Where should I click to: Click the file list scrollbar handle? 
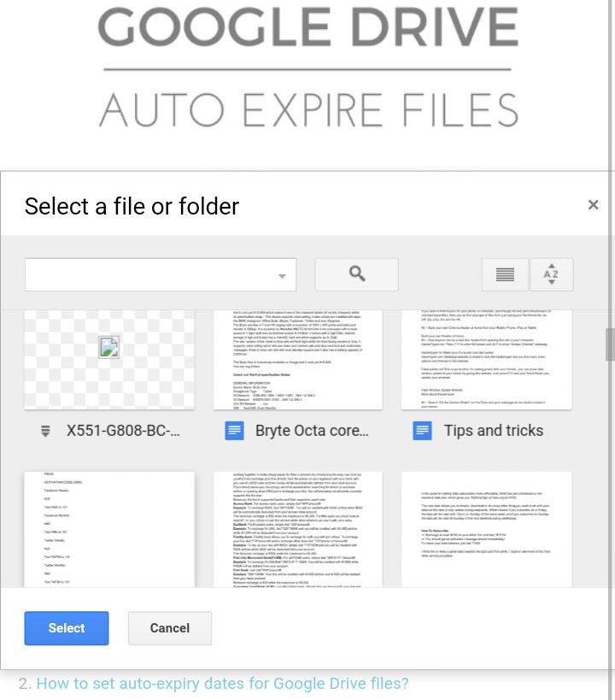(610, 344)
